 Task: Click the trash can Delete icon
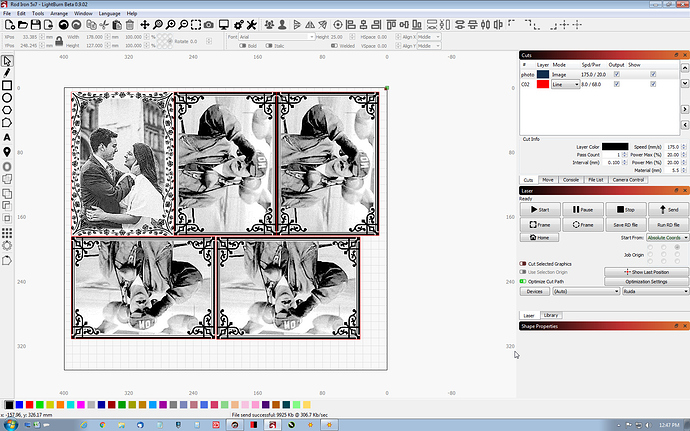130,25
